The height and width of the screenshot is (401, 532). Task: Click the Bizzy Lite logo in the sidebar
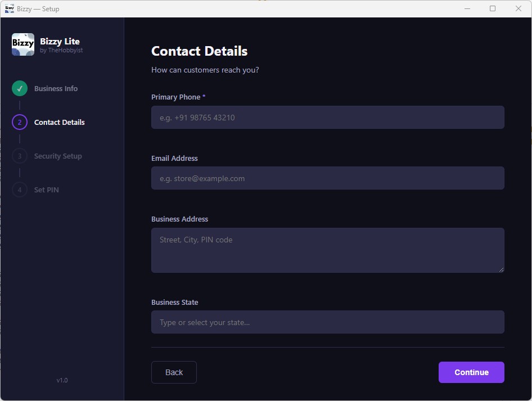22,44
